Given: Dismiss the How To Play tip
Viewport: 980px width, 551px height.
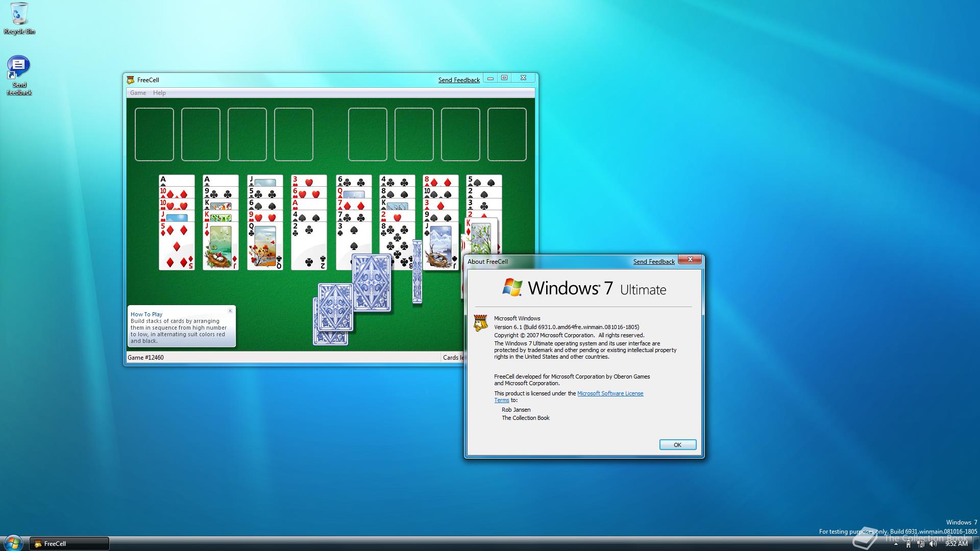Looking at the screenshot, I should point(230,311).
